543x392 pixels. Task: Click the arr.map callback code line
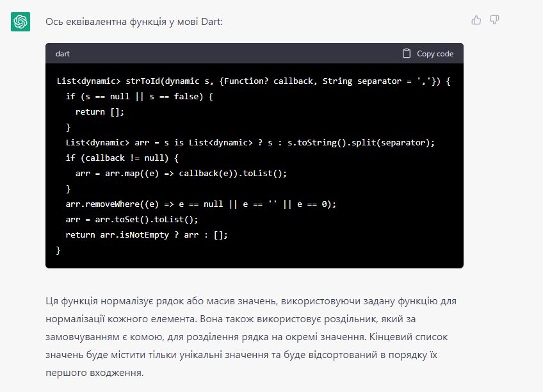click(181, 173)
